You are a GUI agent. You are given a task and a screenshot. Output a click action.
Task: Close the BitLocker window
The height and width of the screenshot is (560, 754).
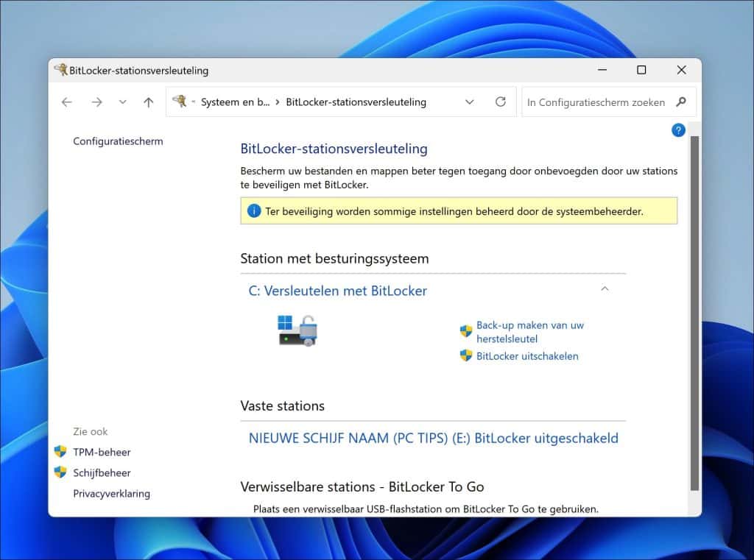(681, 70)
